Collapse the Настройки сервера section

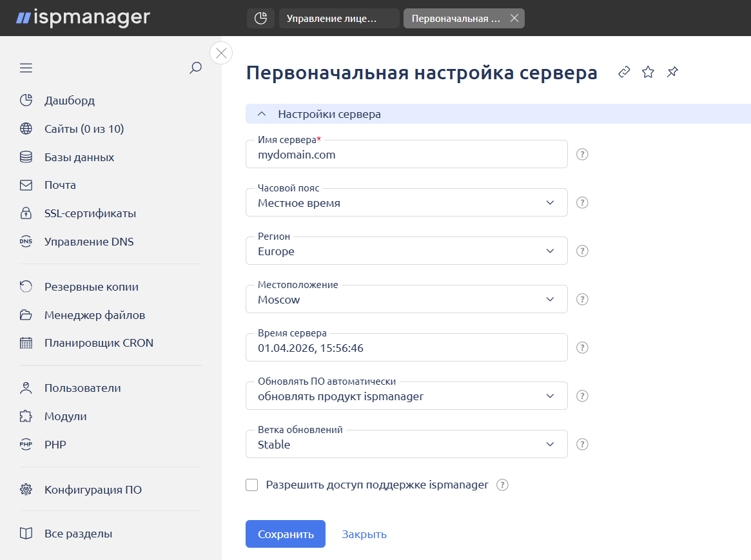(x=262, y=113)
